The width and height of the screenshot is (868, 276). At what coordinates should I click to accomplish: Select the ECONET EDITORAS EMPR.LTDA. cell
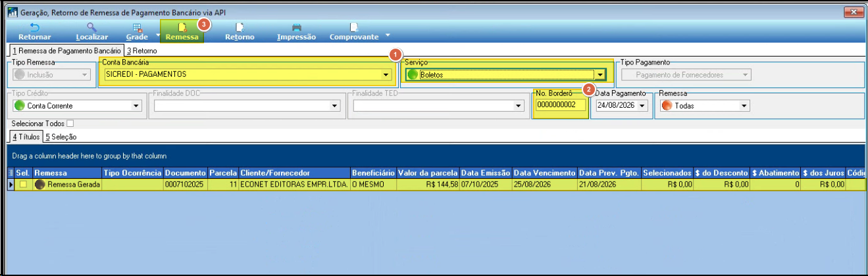coord(294,185)
